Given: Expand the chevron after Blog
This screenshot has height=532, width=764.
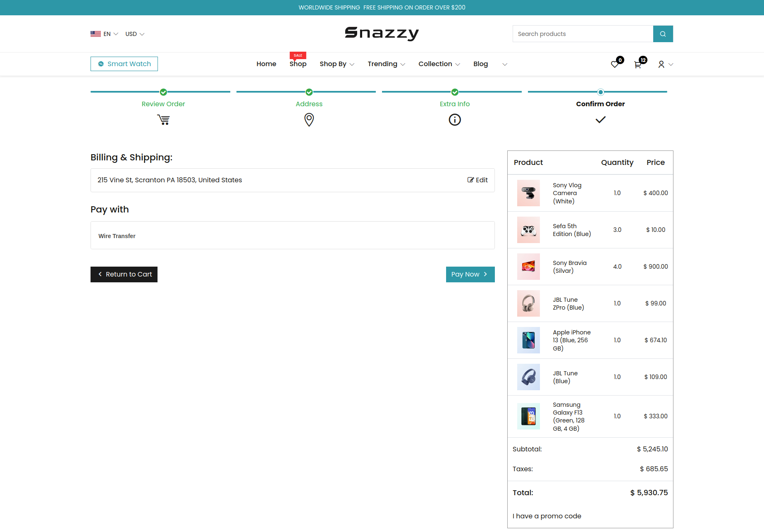Looking at the screenshot, I should tap(504, 64).
